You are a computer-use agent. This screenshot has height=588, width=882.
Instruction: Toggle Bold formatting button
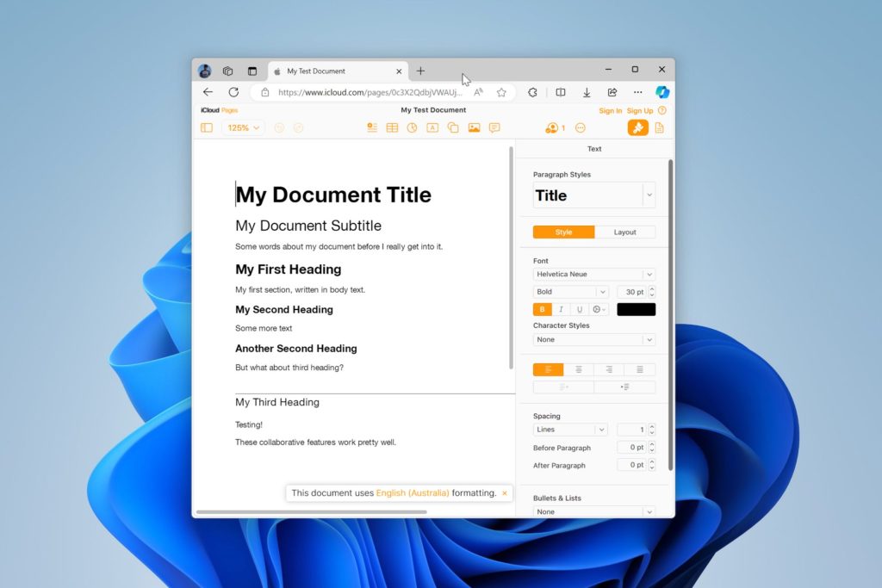pyautogui.click(x=543, y=309)
